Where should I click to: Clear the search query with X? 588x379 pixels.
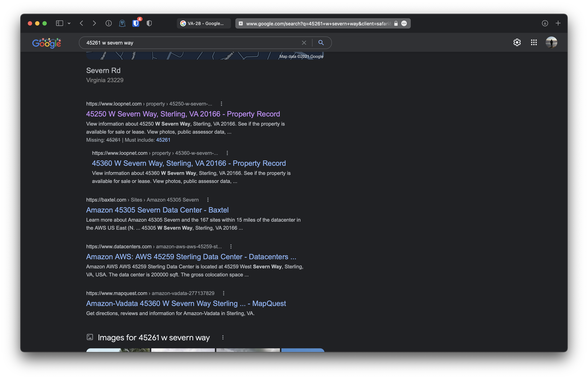[x=304, y=43]
